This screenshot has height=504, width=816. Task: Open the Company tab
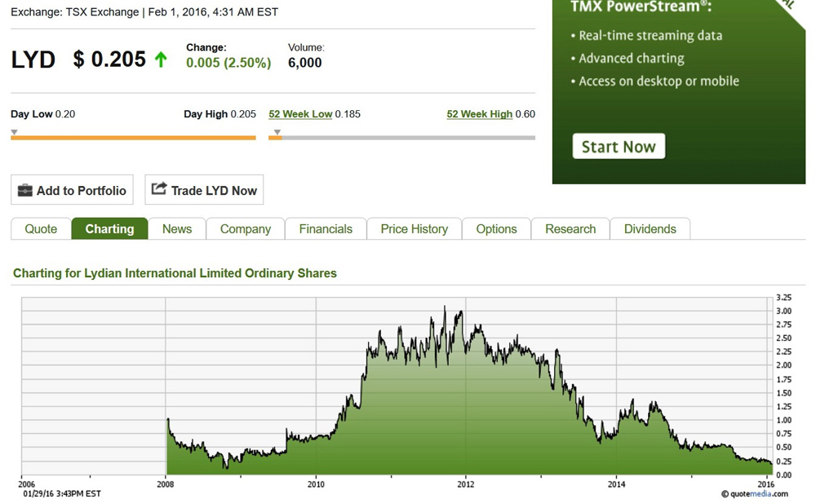[x=246, y=229]
